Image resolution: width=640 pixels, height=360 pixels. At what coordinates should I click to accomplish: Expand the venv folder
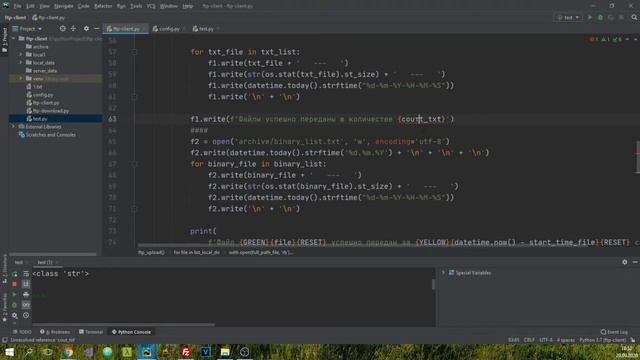coord(21,78)
